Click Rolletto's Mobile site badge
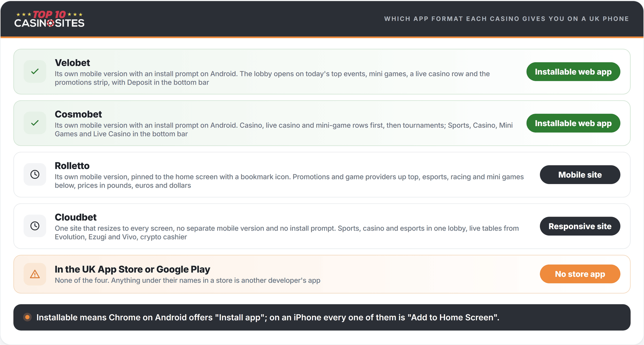This screenshot has width=644, height=345. click(580, 174)
